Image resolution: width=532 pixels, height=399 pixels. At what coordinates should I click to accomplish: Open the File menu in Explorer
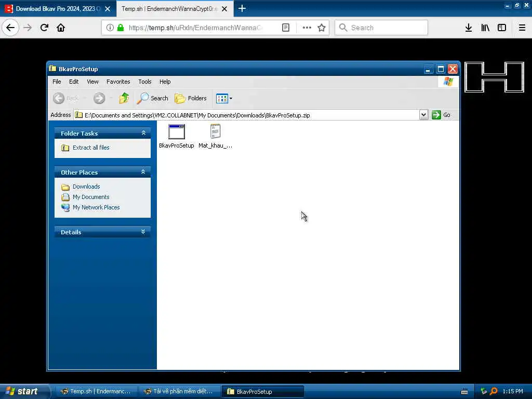point(57,82)
